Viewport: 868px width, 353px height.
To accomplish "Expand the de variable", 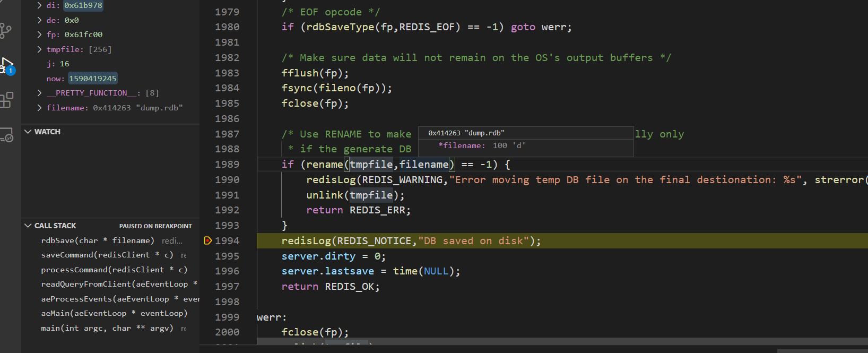I will 39,20.
